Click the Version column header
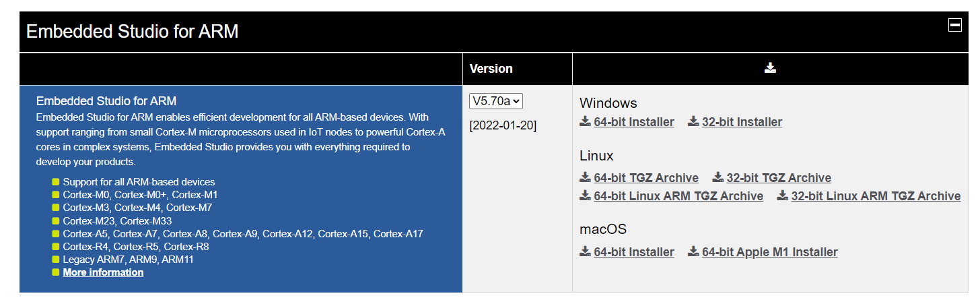 pyautogui.click(x=491, y=69)
